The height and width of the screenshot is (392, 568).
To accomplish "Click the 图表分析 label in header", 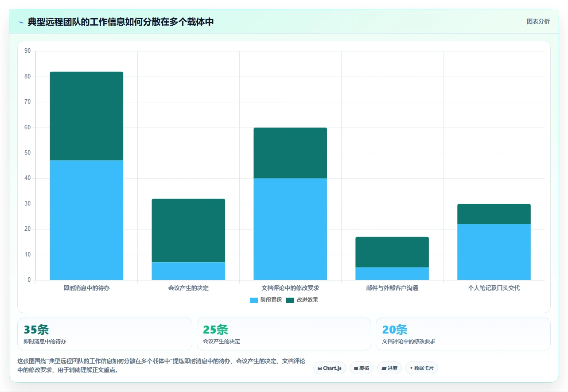I will tap(538, 22).
